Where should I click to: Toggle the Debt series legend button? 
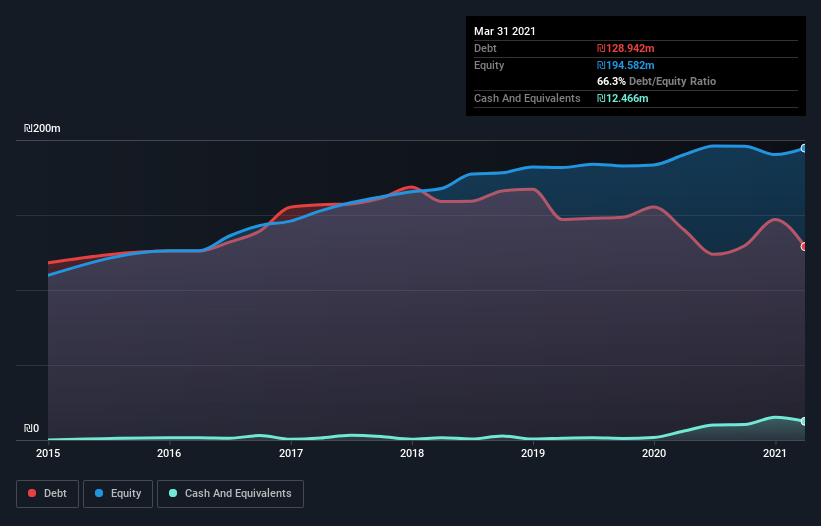pyautogui.click(x=47, y=494)
